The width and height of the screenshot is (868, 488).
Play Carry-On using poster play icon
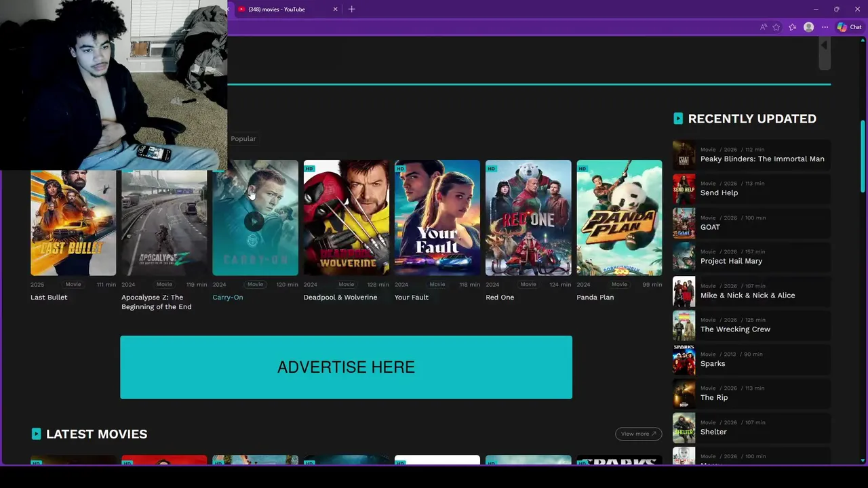[x=254, y=221]
